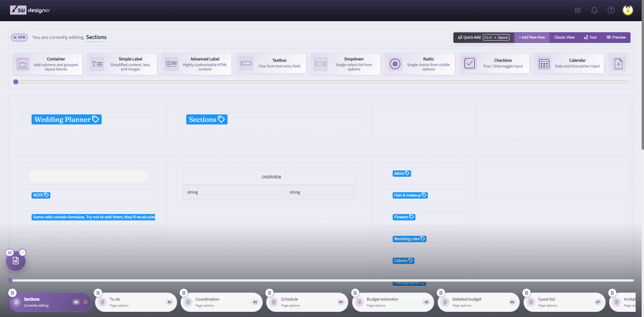Click the drag handle on Budget estimator page

[x=355, y=293]
